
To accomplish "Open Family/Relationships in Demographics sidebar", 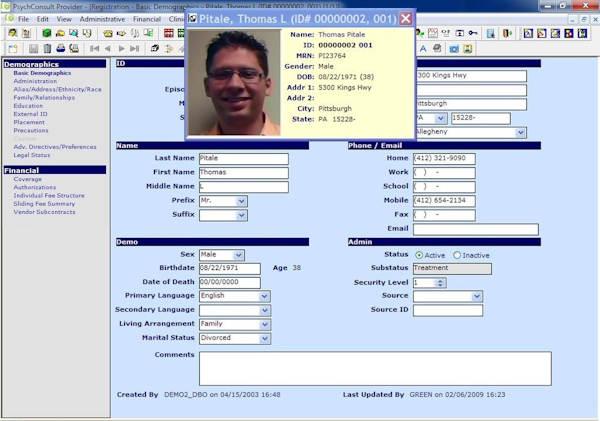I will pyautogui.click(x=44, y=98).
